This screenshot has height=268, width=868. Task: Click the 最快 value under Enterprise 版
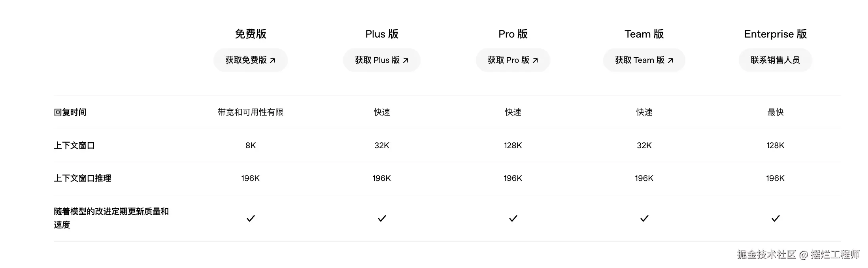pos(776,112)
